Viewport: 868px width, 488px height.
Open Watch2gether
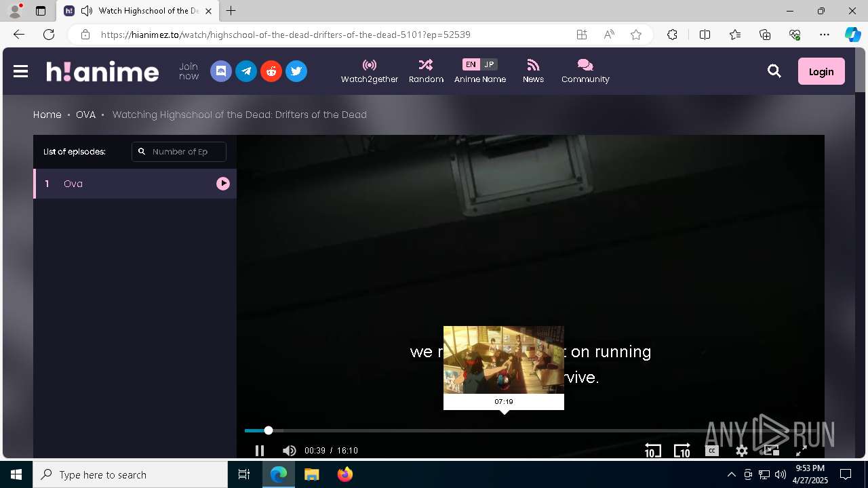[x=370, y=71]
